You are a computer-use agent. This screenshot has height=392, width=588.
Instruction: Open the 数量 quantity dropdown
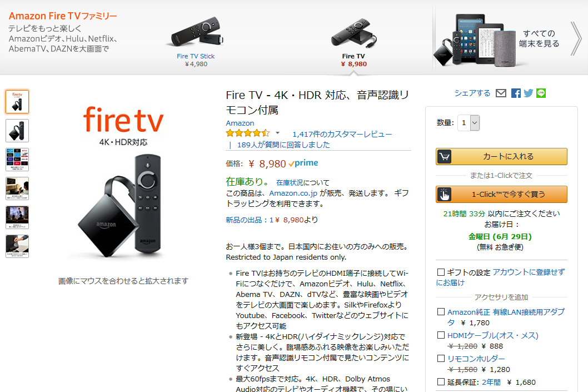[469, 123]
